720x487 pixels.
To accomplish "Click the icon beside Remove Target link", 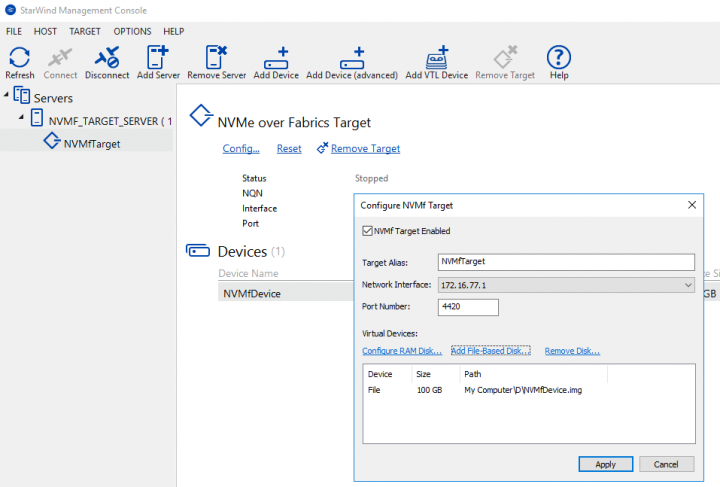I will [322, 147].
